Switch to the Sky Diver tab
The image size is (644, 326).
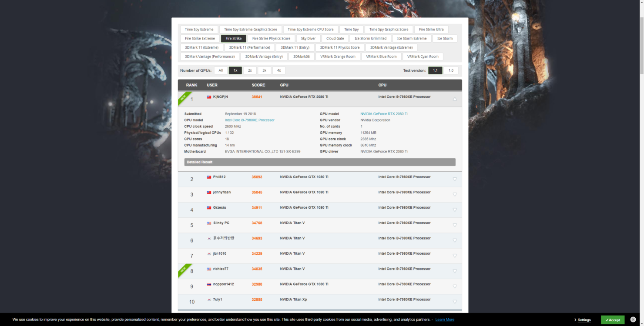[x=308, y=39]
